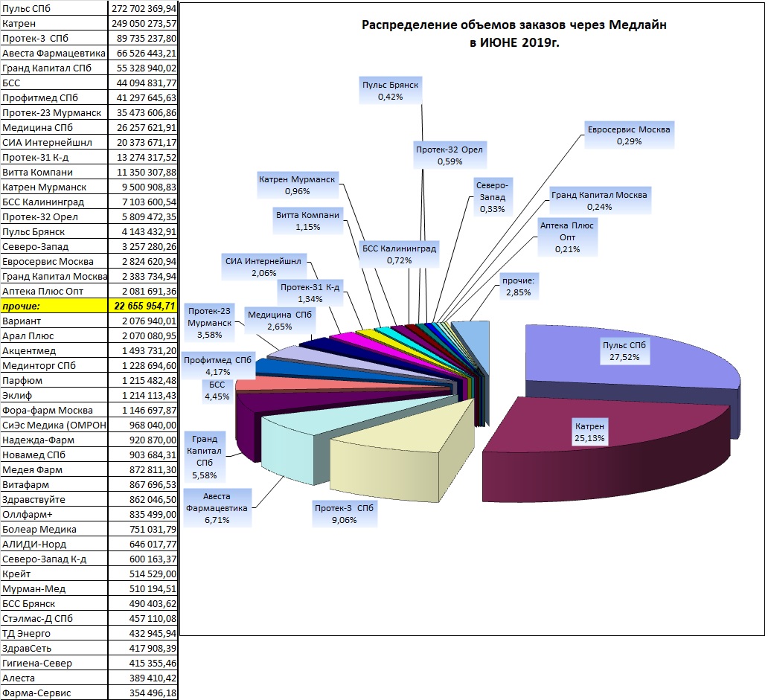Click 'Протек-32 Орел 0,59%' data label

(x=450, y=155)
